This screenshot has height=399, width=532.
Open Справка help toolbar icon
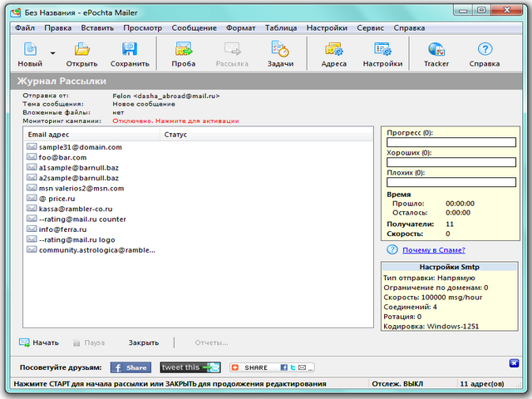(x=485, y=50)
